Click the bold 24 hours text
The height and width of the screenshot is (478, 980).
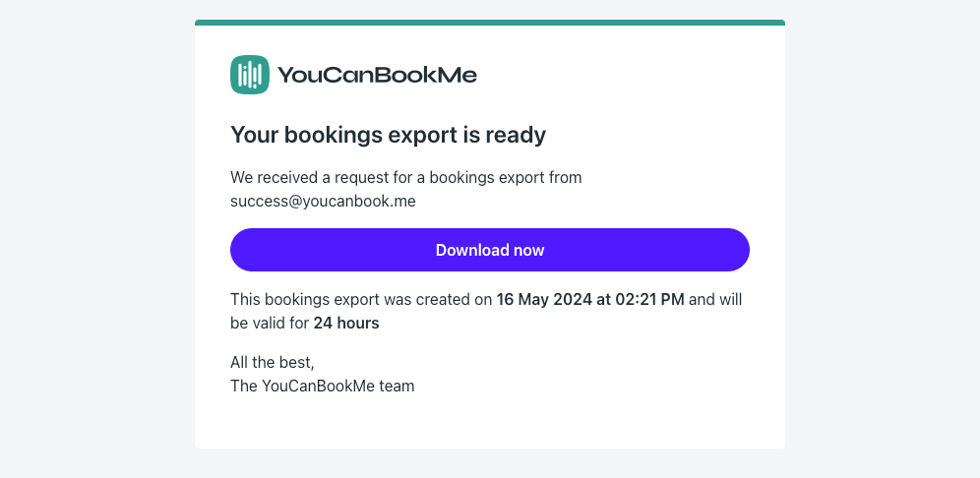[346, 323]
